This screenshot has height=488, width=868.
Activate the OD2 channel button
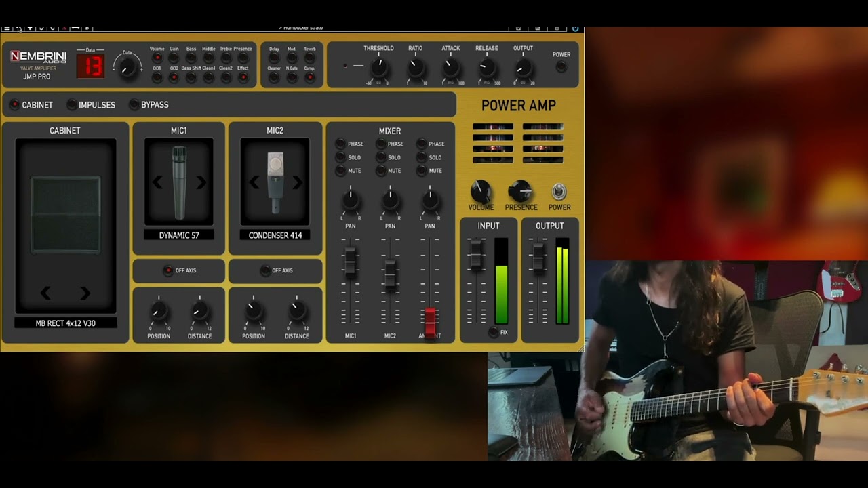[174, 78]
